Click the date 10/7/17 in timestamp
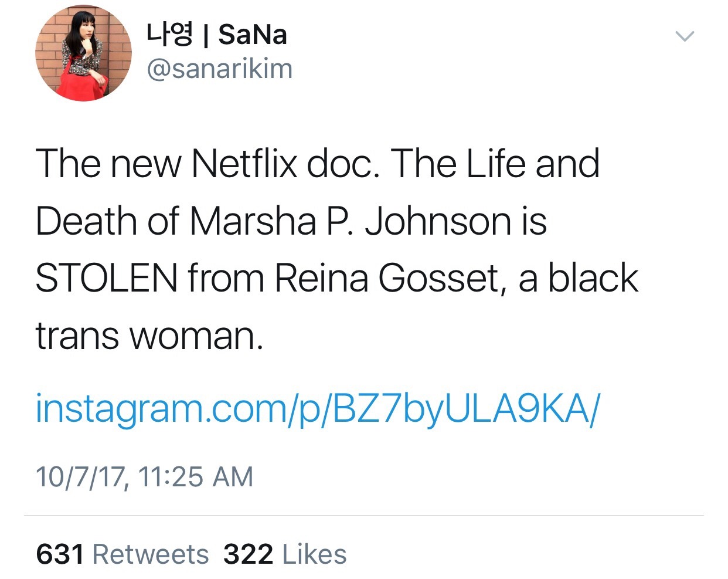The width and height of the screenshot is (728, 579). coord(81,476)
